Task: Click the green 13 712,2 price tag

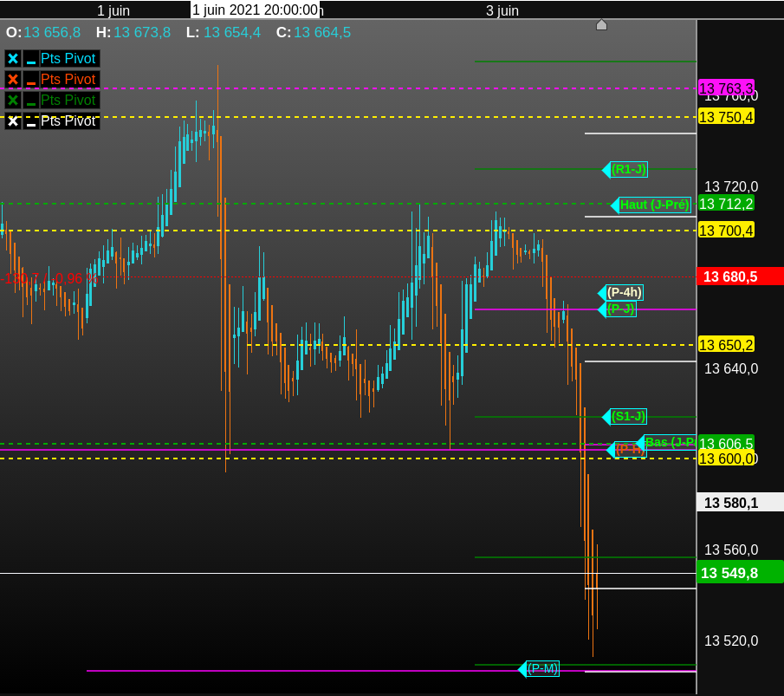Action: (x=726, y=204)
